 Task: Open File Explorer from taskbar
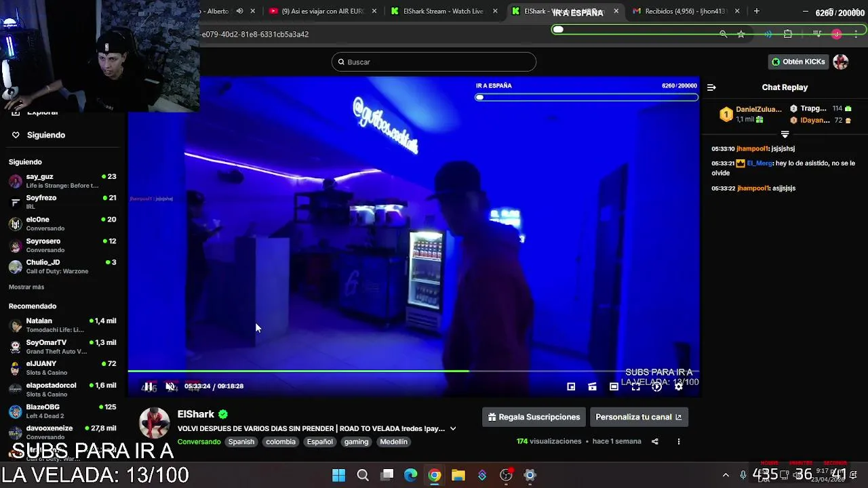pos(458,475)
